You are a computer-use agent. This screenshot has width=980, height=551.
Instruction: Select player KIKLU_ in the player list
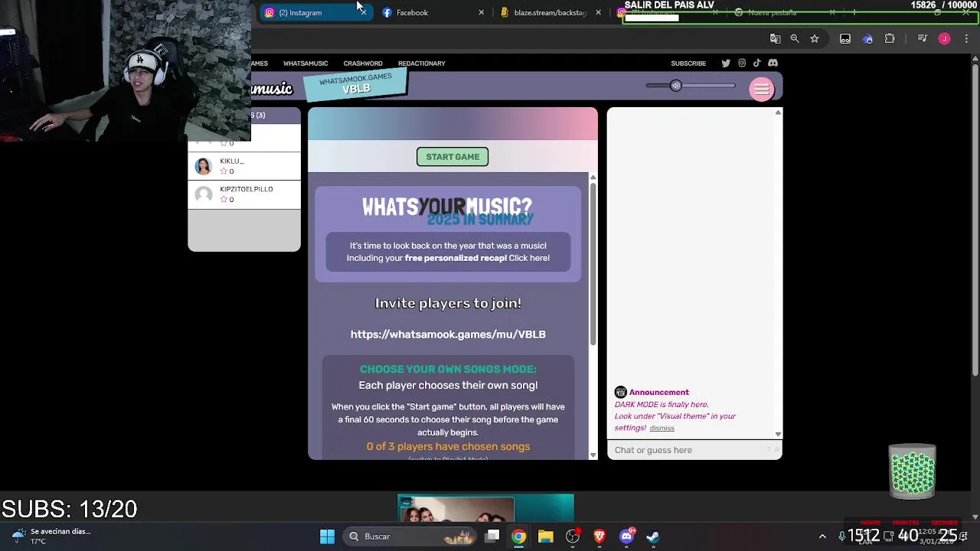tap(244, 166)
